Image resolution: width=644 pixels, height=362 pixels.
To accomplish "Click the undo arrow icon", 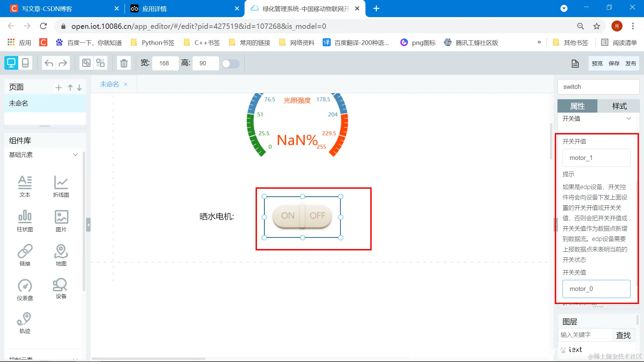I will 49,63.
